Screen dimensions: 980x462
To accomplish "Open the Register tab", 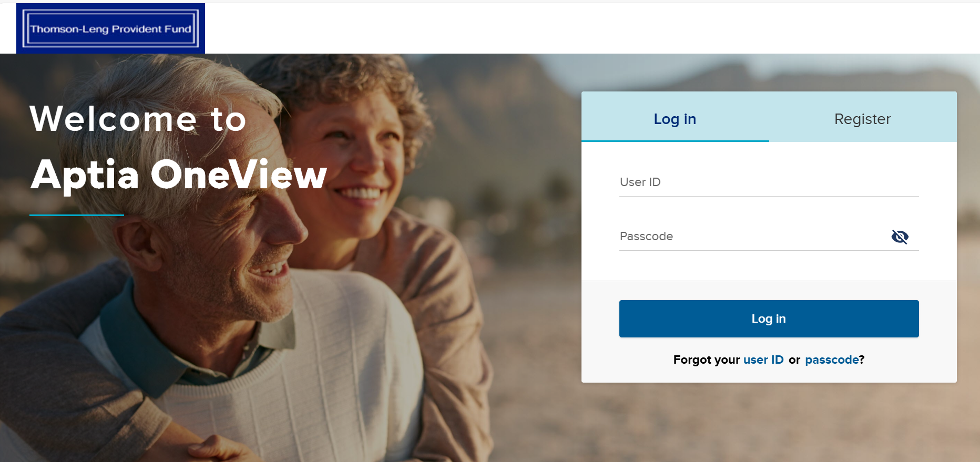I will tap(862, 119).
